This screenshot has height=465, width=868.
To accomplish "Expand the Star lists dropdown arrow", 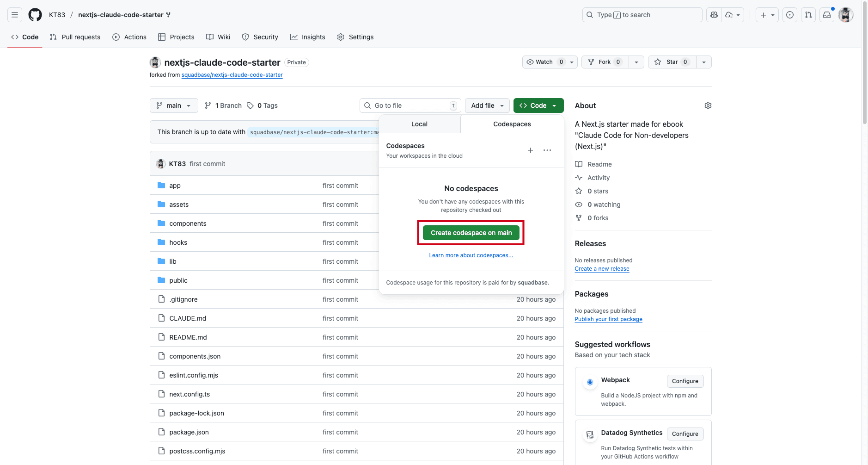I will coord(704,62).
